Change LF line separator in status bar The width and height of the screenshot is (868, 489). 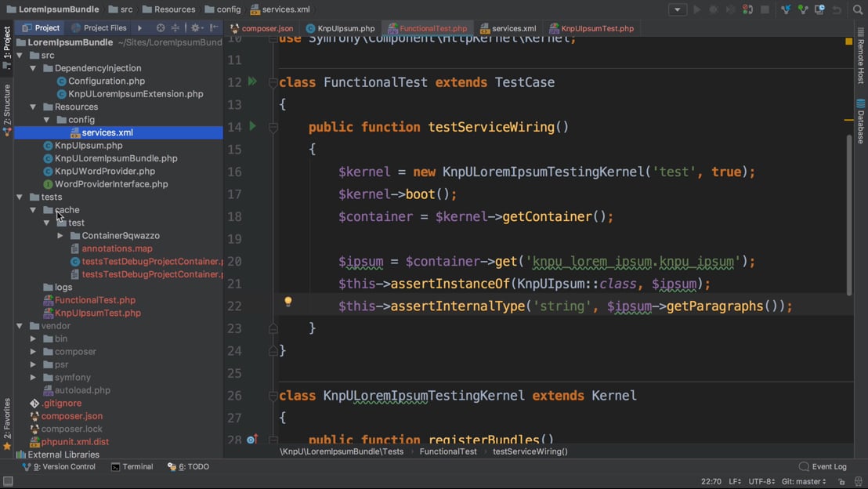pos(735,481)
